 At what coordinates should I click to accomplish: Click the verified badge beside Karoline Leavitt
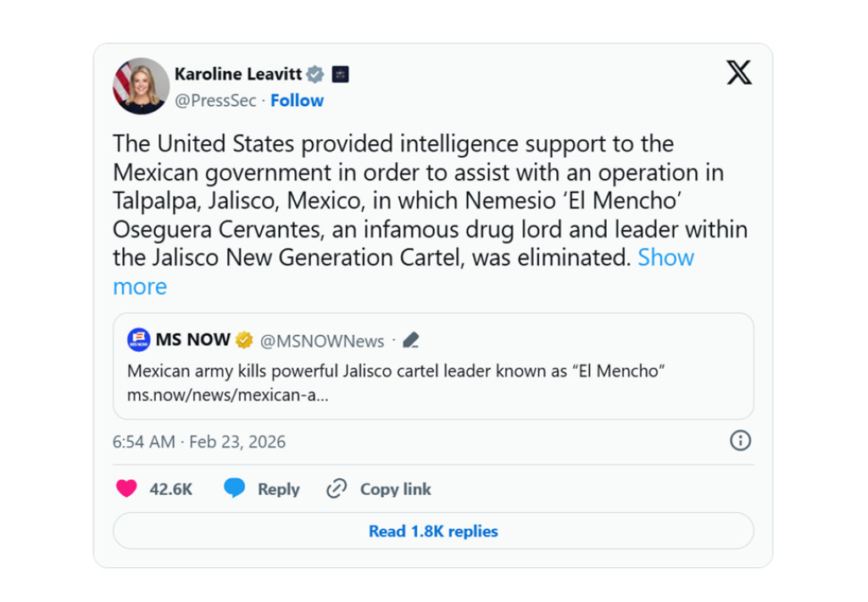pyautogui.click(x=315, y=75)
